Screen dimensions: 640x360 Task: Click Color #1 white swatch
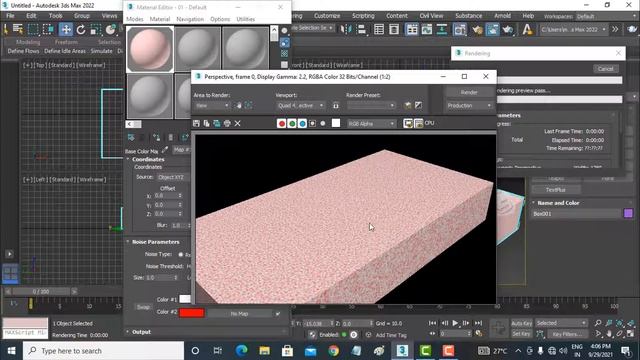tap(185, 299)
